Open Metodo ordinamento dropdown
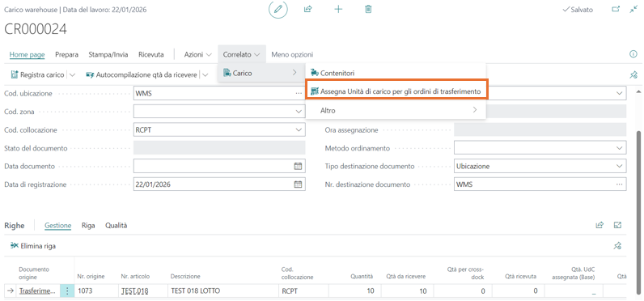This screenshot has height=301, width=644. pyautogui.click(x=620, y=148)
